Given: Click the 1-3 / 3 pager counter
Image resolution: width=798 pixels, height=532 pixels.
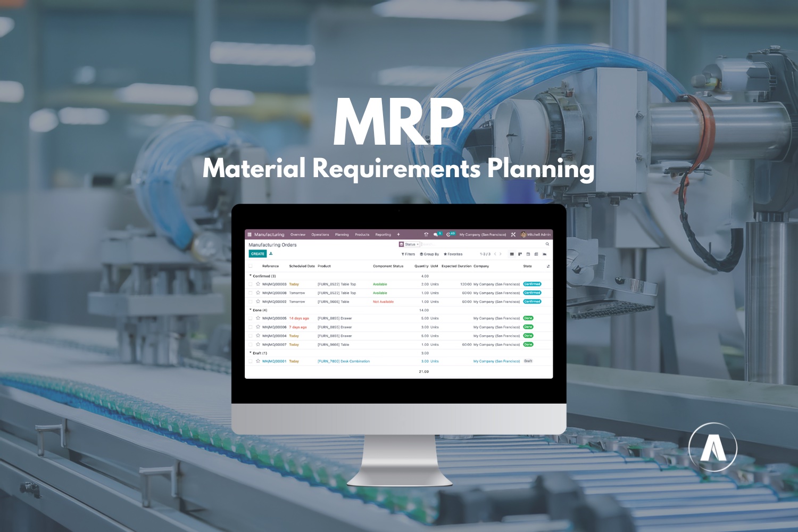Looking at the screenshot, I should 485,254.
